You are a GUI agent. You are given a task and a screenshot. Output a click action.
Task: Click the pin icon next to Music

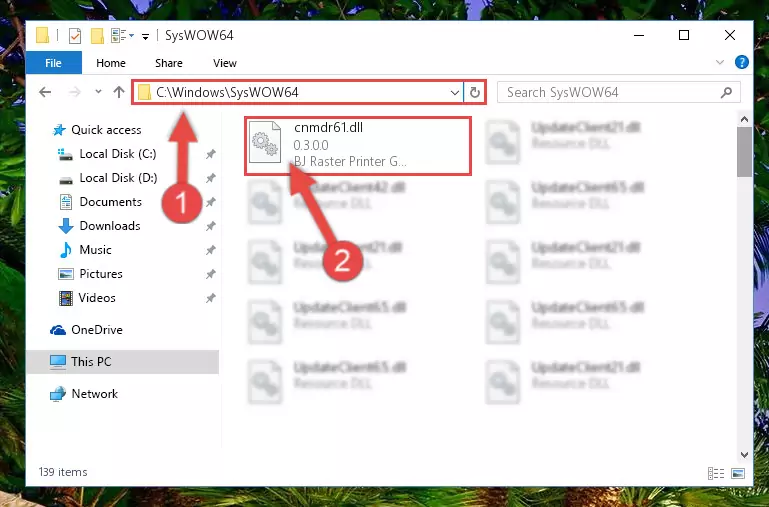pyautogui.click(x=210, y=250)
